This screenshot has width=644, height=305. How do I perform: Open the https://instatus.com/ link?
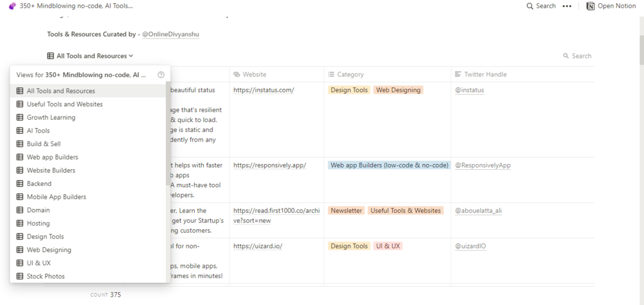coord(263,90)
